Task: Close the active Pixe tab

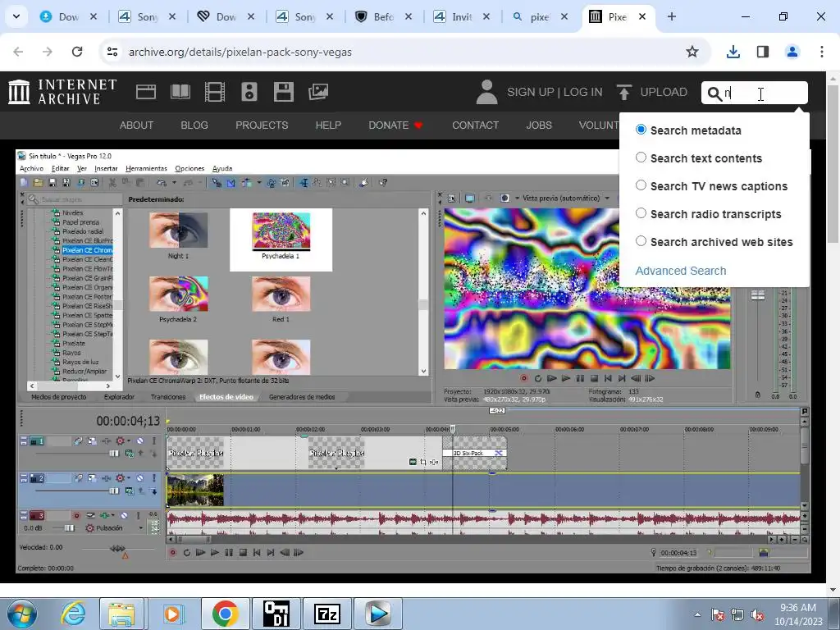Action: (642, 16)
